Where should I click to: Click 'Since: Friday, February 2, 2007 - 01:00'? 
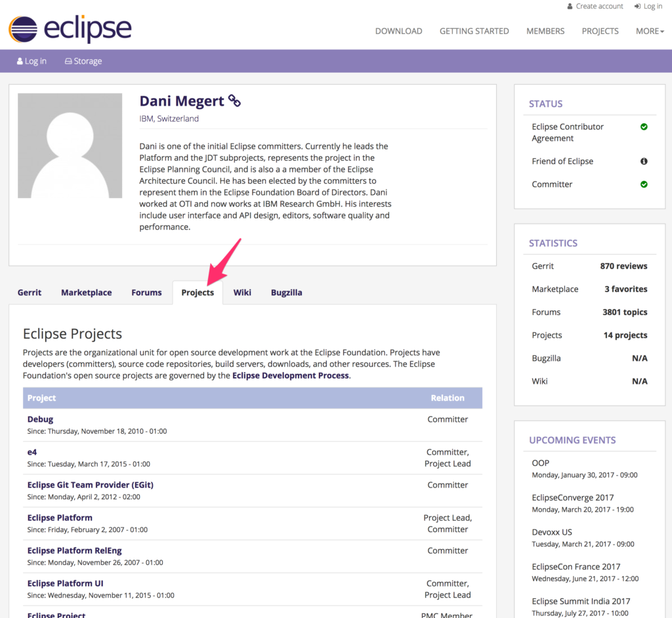87,530
